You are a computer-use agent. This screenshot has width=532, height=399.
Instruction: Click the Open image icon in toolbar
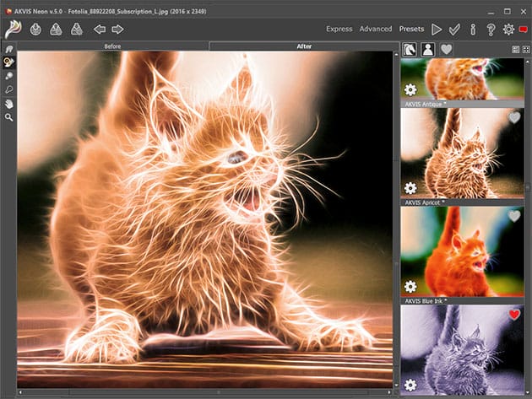coord(36,29)
